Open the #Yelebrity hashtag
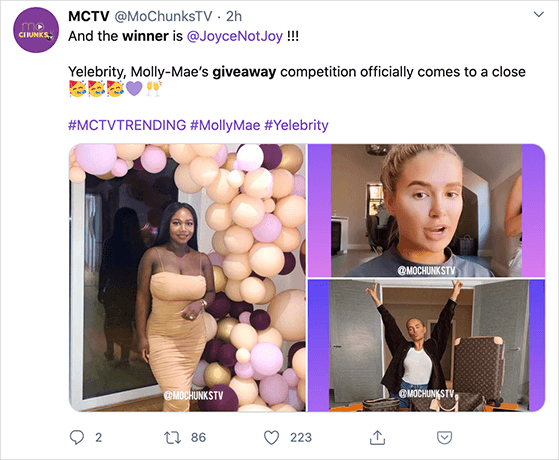This screenshot has height=460, width=559. point(296,125)
